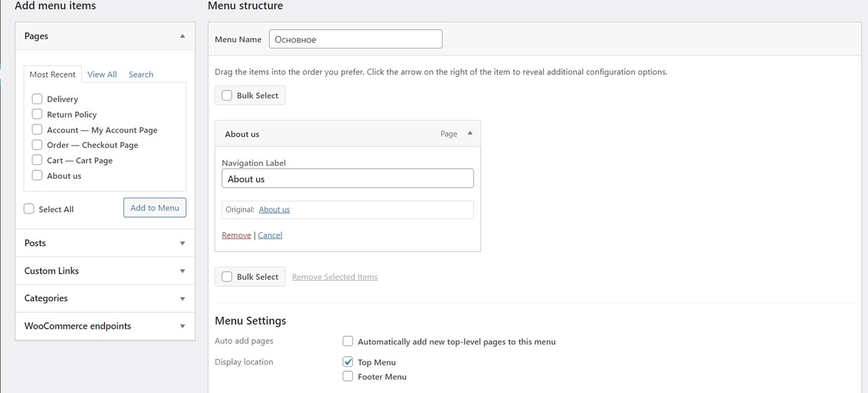This screenshot has width=868, height=393.
Task: Select the Cart — Cart Page checkbox
Action: pos(37,160)
